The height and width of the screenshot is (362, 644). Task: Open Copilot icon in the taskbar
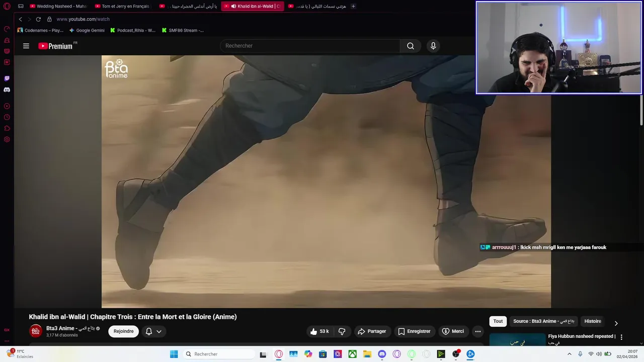(x=308, y=354)
